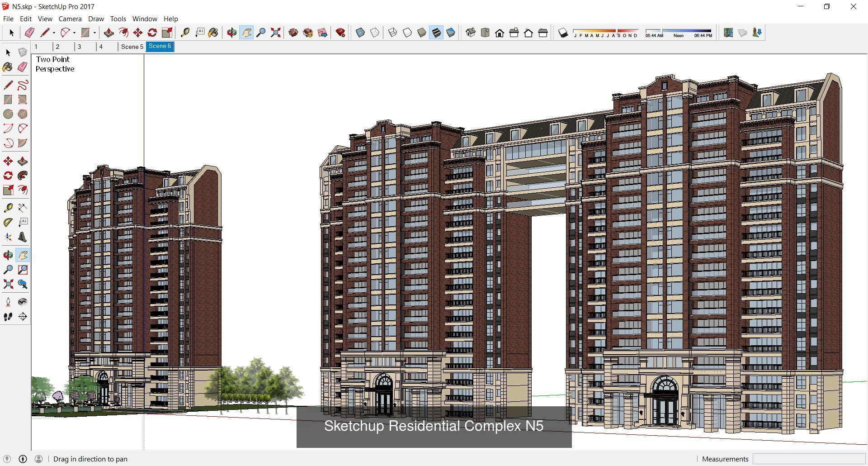Toggle shadows on the model
868x466 pixels.
click(x=563, y=32)
